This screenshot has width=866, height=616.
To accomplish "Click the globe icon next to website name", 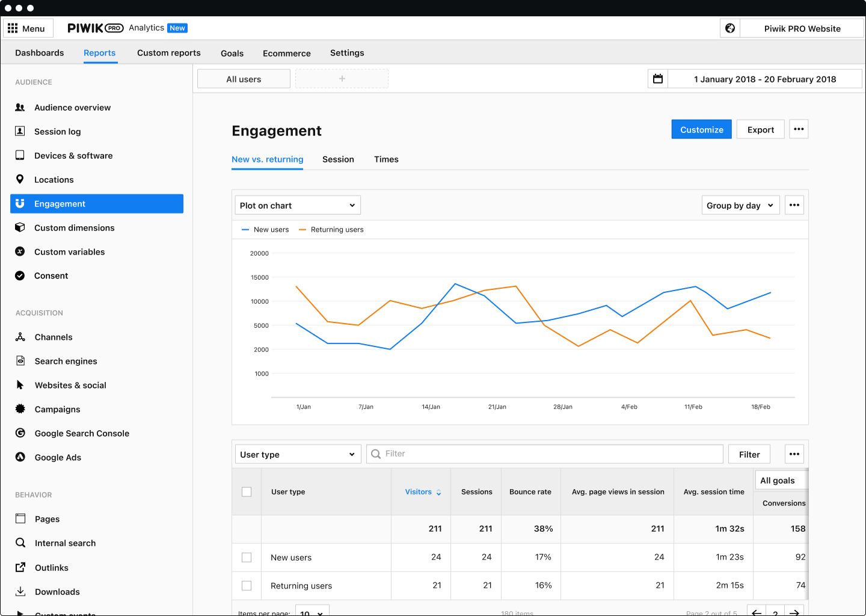I will click(730, 28).
